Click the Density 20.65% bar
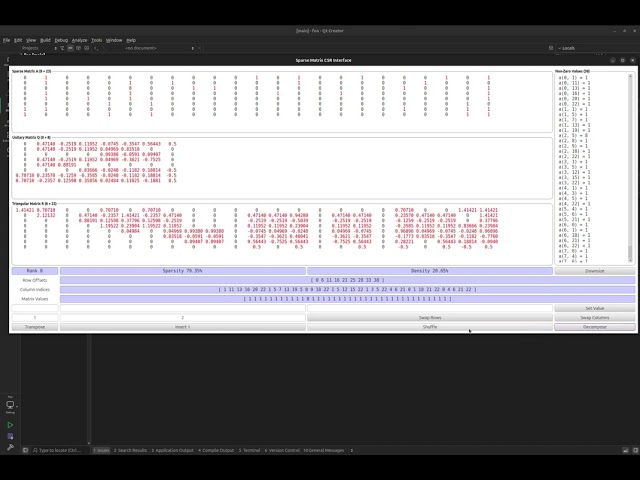Image resolution: width=640 pixels, height=480 pixels. (430, 271)
